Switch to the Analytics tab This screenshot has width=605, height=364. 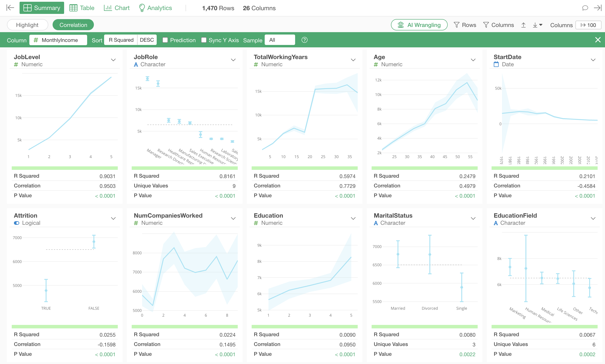pos(155,8)
